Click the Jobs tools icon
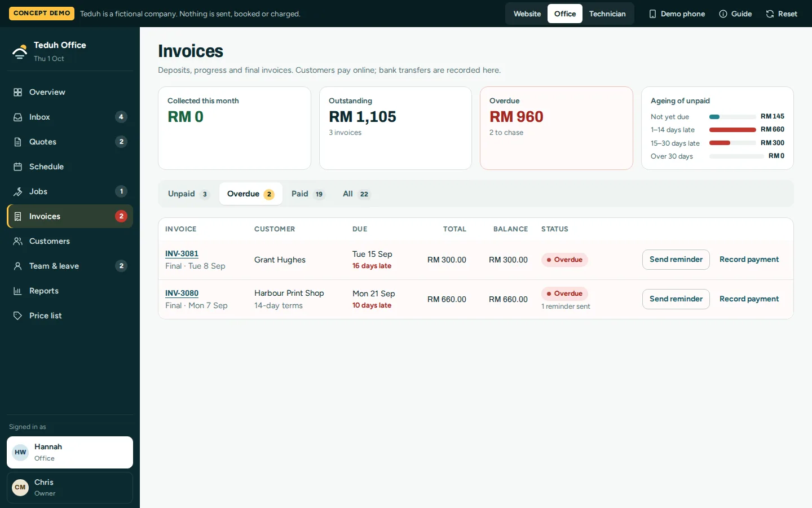The width and height of the screenshot is (812, 508). pos(18,191)
